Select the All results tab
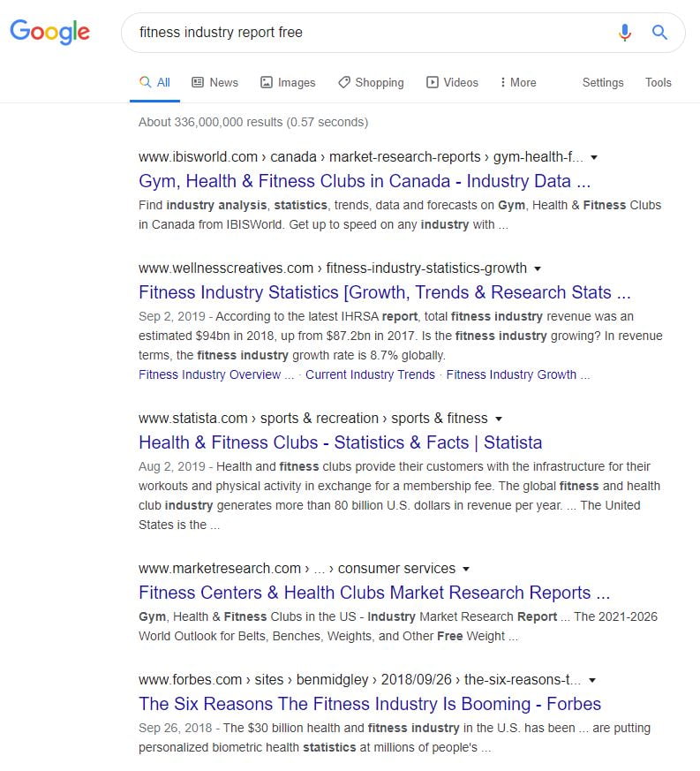The image size is (700, 771). (154, 83)
